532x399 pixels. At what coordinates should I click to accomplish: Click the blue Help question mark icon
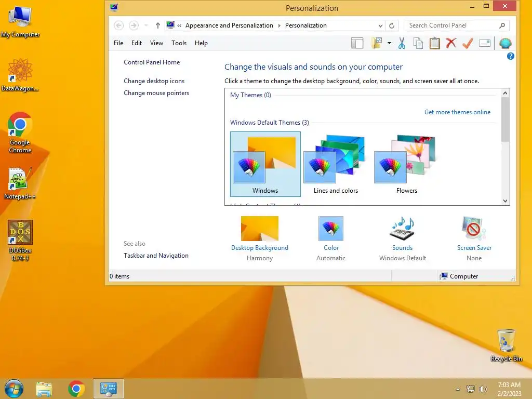click(510, 56)
